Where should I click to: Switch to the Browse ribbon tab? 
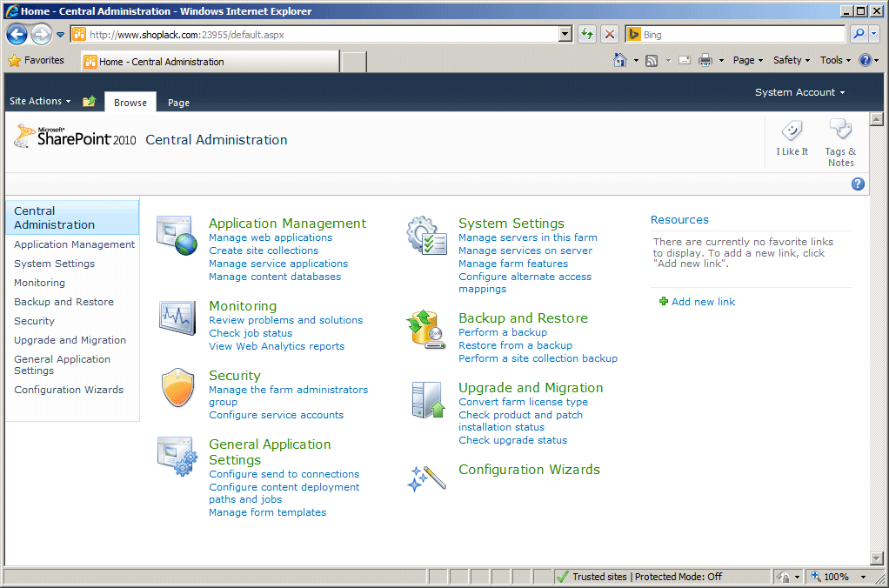pos(130,103)
